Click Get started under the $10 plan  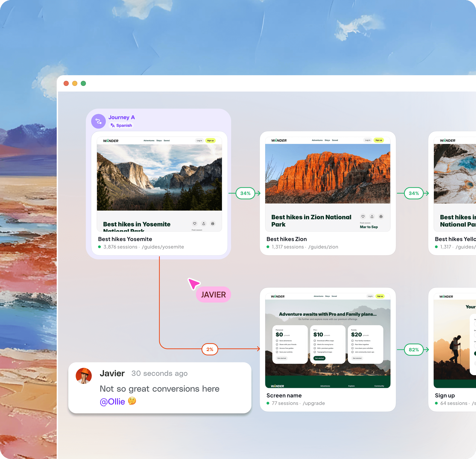[x=319, y=358]
